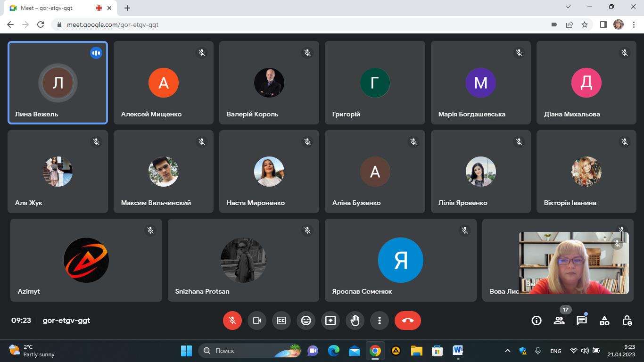644x362 pixels.
Task: Unmute the microphone in the call controls
Action: tap(232, 321)
